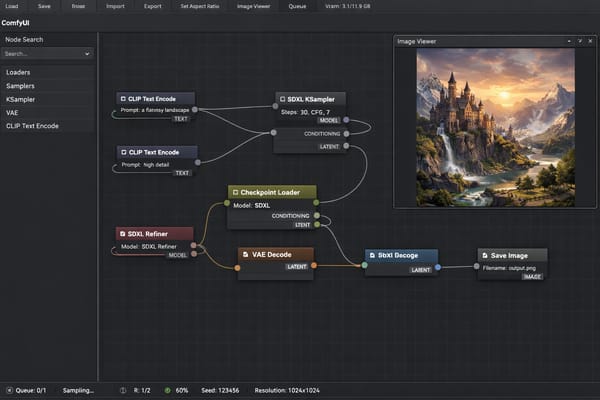Click the VAE Decode node icon
This screenshot has height=400, width=600.
tap(245, 254)
